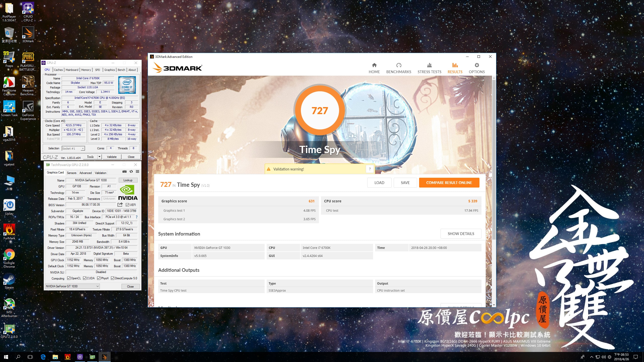The height and width of the screenshot is (362, 644).
Task: Switch to the Graphics tab in CPU-Z
Action: click(x=110, y=70)
